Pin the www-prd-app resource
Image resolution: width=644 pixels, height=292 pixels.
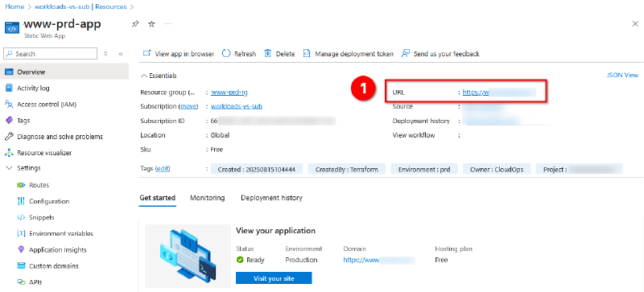(135, 24)
